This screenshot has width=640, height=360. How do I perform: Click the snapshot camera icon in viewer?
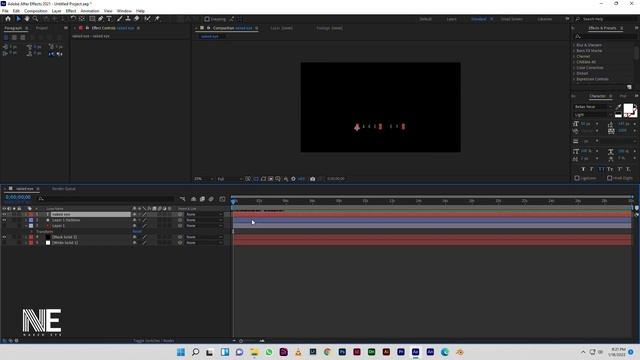point(313,179)
